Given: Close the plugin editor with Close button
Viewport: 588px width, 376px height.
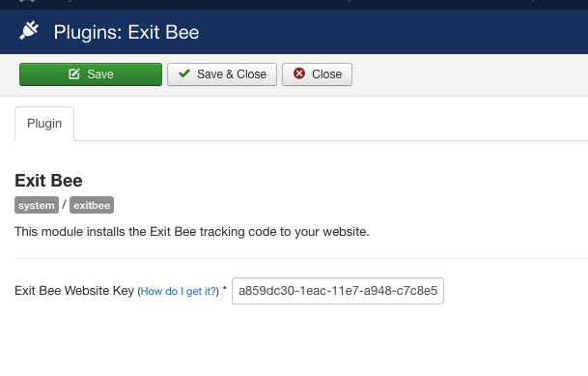Looking at the screenshot, I should [318, 74].
